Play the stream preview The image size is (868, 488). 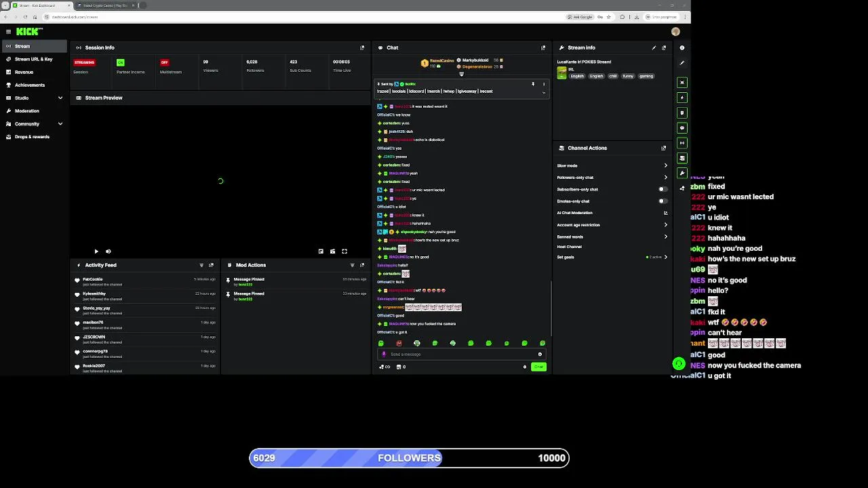click(x=96, y=251)
